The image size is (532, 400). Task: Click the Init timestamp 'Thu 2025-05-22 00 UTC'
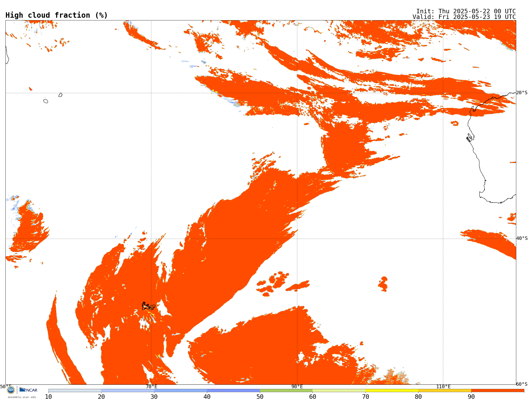477,11
